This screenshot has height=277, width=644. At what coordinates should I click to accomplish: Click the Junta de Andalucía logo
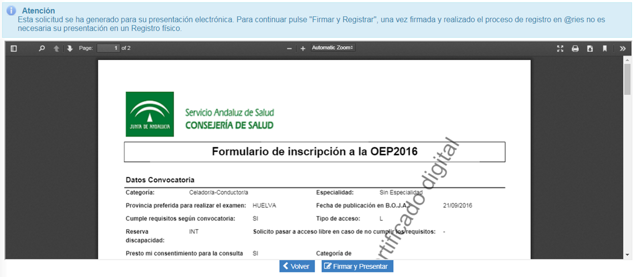coord(150,114)
